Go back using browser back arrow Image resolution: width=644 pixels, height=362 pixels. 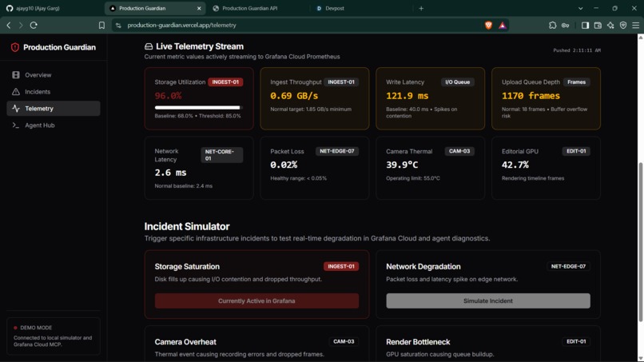tap(9, 25)
